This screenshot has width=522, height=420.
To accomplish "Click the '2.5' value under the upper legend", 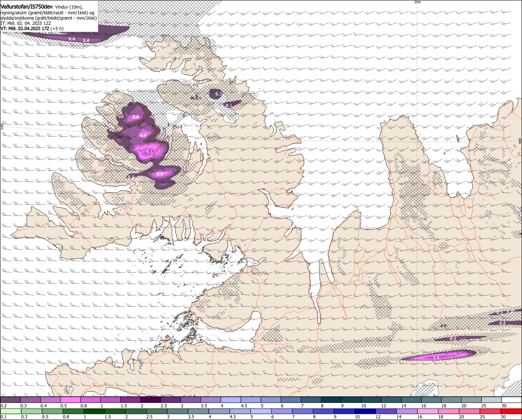I will tap(164, 406).
